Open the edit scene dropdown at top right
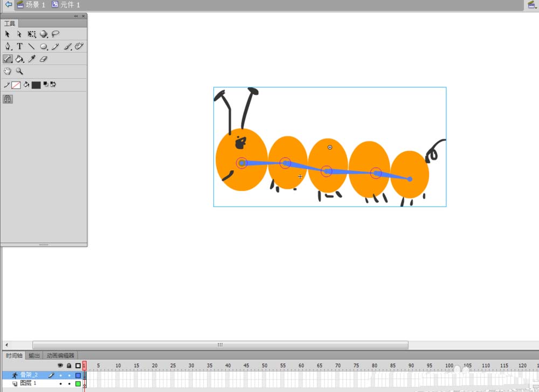Image resolution: width=539 pixels, height=392 pixels. [532, 5]
